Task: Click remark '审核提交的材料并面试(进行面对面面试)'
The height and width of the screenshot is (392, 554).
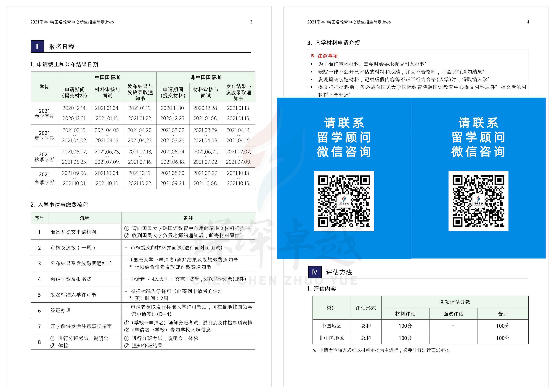Action: coord(173,248)
